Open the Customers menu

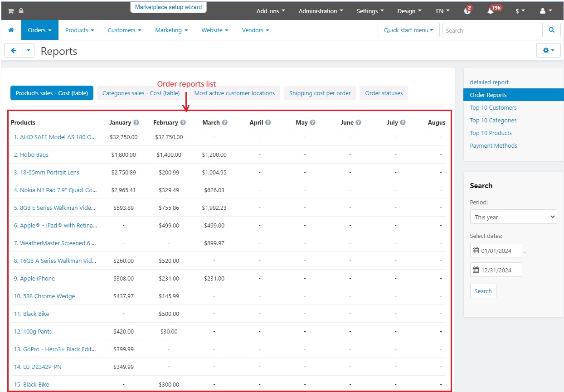(x=124, y=30)
